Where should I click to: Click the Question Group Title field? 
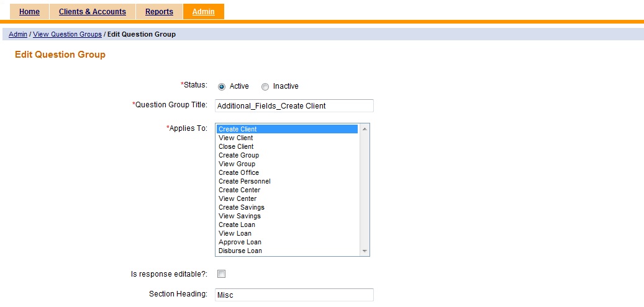(x=294, y=105)
